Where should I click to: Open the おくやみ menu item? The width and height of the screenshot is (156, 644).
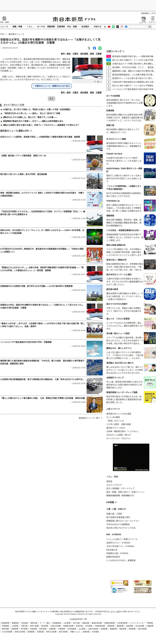(41, 27)
